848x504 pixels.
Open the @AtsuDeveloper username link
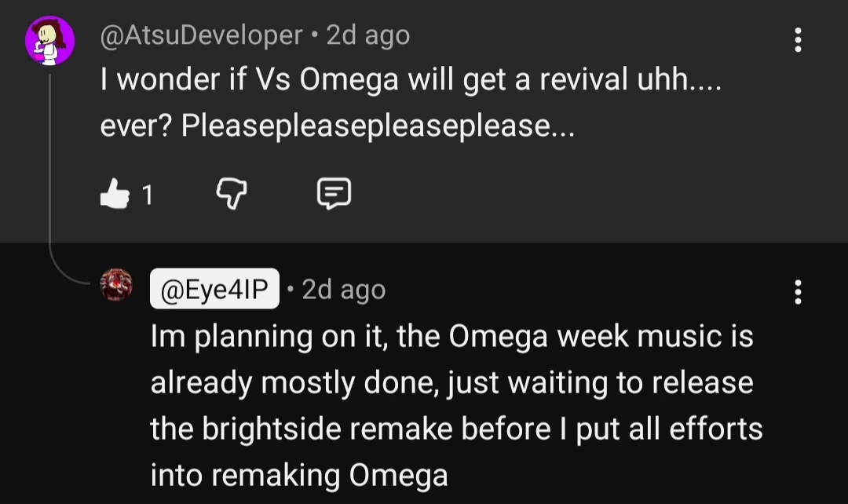point(201,35)
